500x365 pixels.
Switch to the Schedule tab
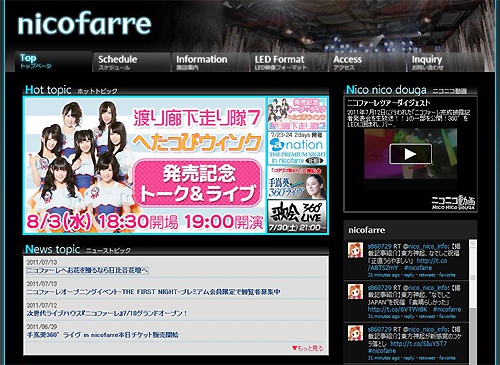(132, 62)
